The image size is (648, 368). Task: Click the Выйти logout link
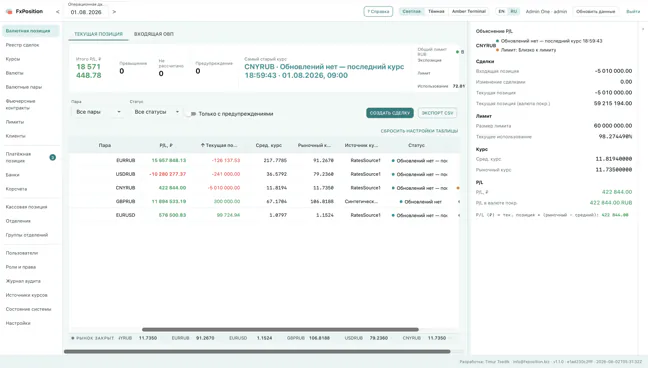coord(633,12)
